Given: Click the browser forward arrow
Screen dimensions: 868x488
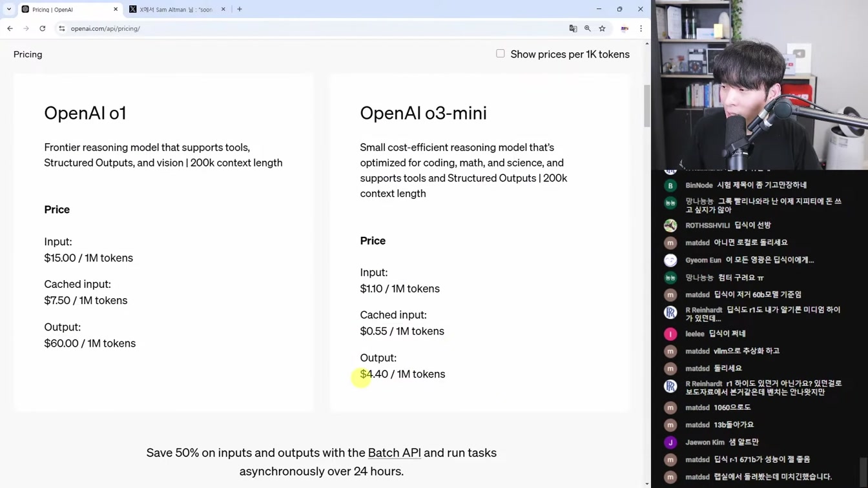Looking at the screenshot, I should [x=26, y=28].
